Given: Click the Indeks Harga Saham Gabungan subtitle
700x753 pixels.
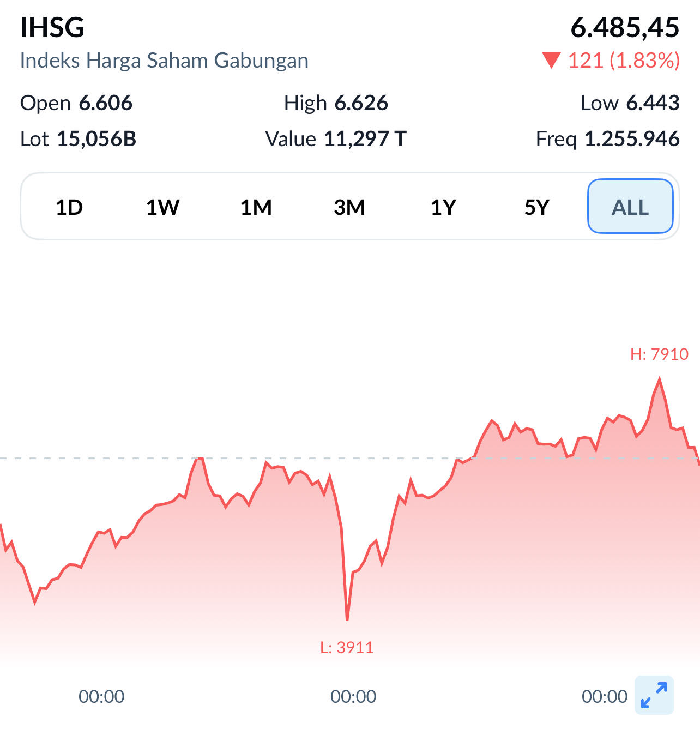Looking at the screenshot, I should tap(164, 60).
